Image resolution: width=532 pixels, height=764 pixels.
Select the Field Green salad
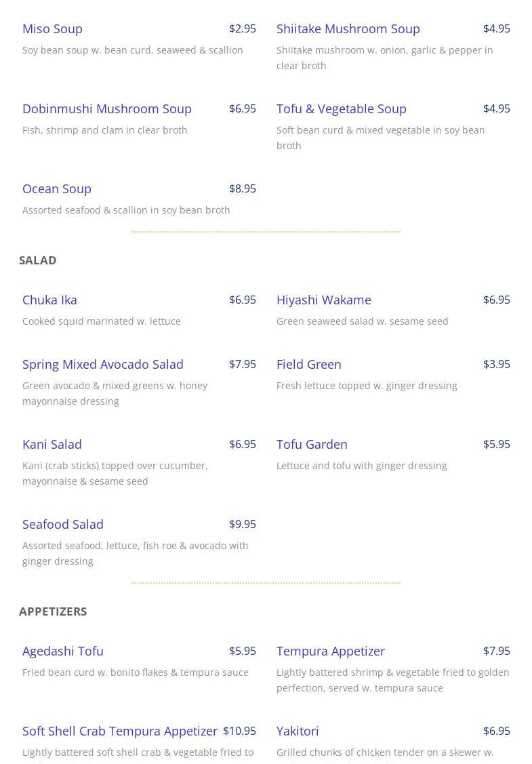(x=308, y=364)
